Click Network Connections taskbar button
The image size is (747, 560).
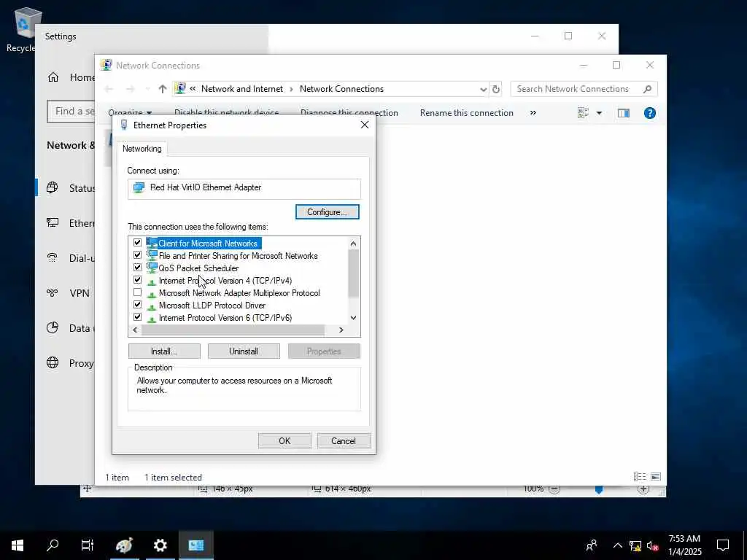[196, 545]
